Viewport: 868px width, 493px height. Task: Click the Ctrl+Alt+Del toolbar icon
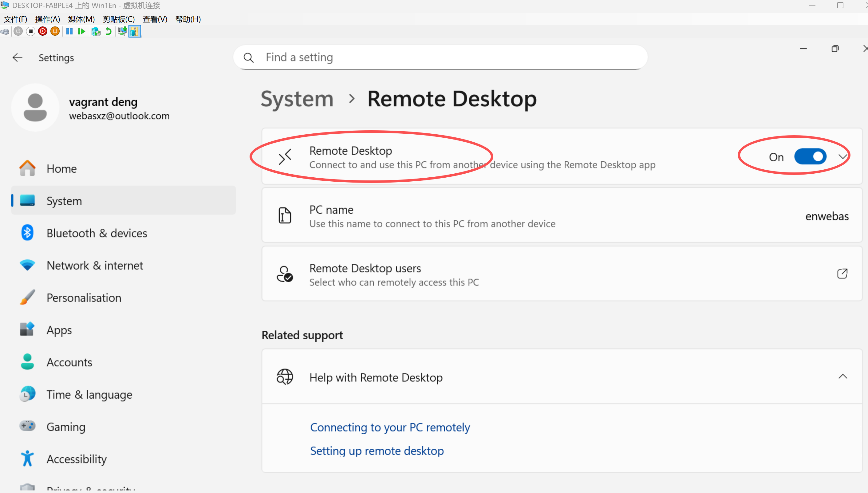(5, 31)
